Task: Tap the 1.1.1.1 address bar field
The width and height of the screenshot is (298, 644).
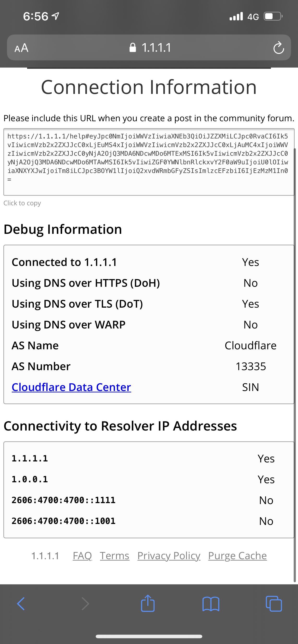Action: (149, 47)
